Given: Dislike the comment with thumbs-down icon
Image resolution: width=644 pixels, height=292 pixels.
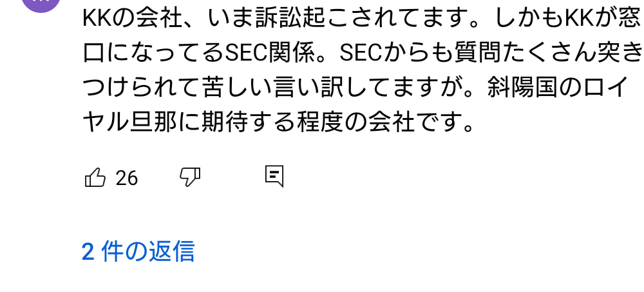Looking at the screenshot, I should coord(190,177).
